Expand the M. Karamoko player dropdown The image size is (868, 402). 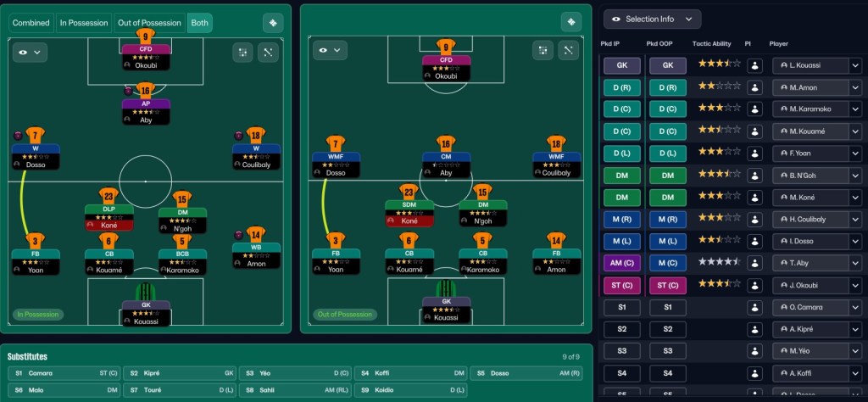[x=854, y=109]
